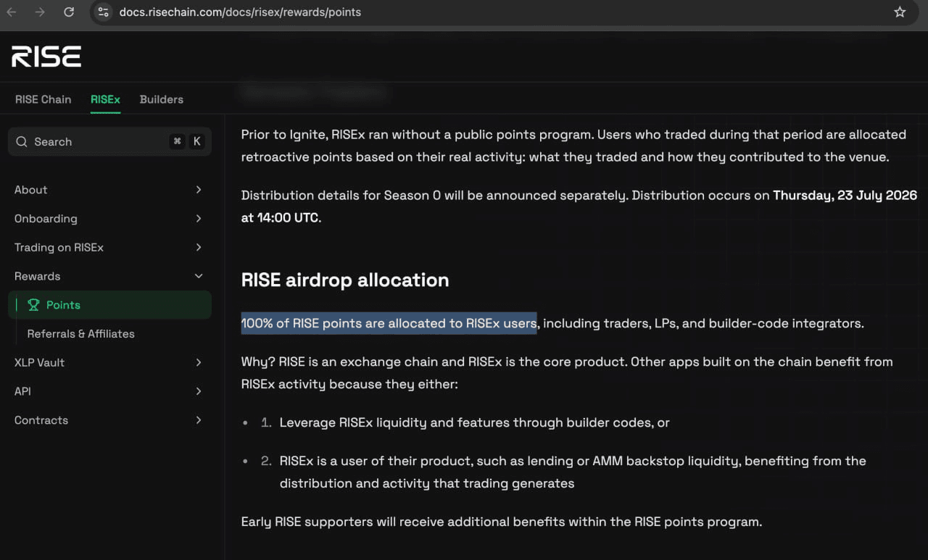
Task: Click the trophy icon beside Points
Action: [33, 305]
